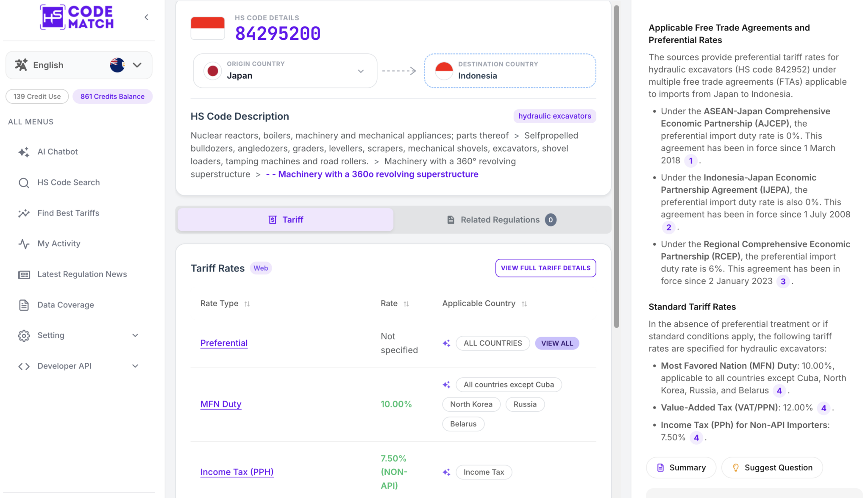The height and width of the screenshot is (498, 868).
Task: Switch to the Related Regulations tab
Action: click(x=502, y=220)
